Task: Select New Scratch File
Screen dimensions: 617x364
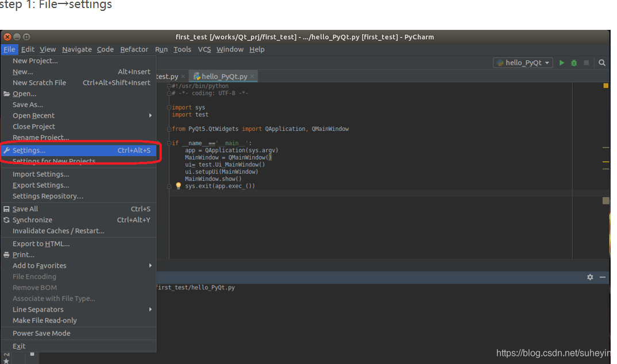Action: (79, 83)
